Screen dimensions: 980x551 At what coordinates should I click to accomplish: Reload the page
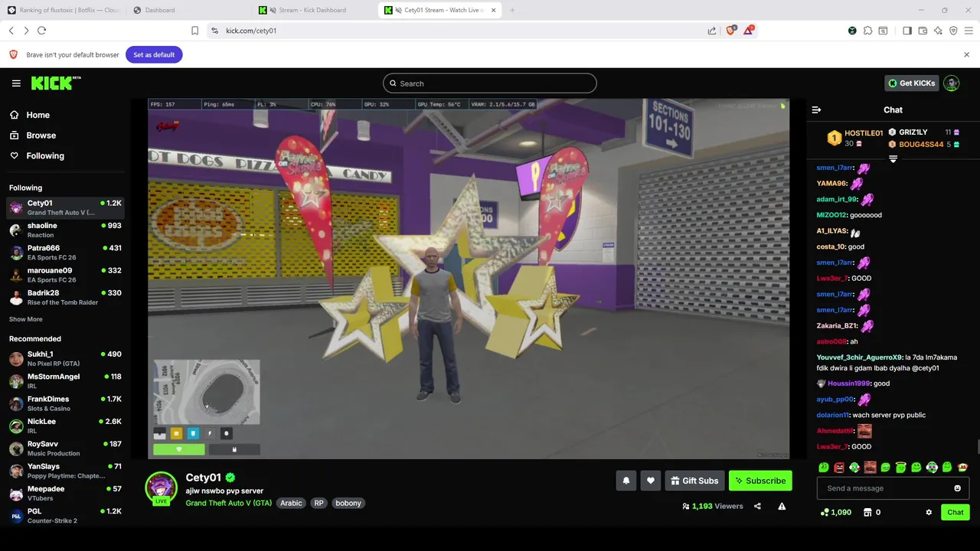coord(41,31)
